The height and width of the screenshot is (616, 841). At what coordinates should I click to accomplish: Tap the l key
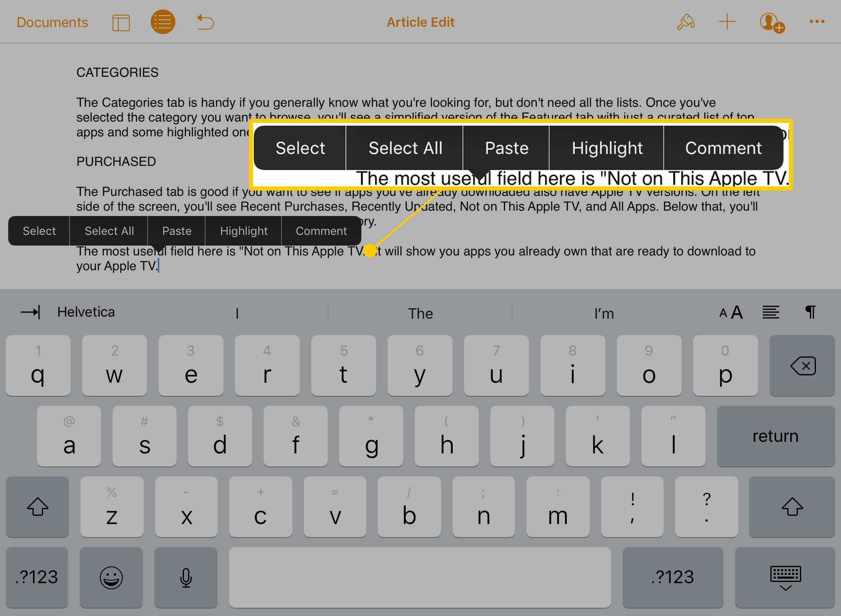click(x=673, y=436)
